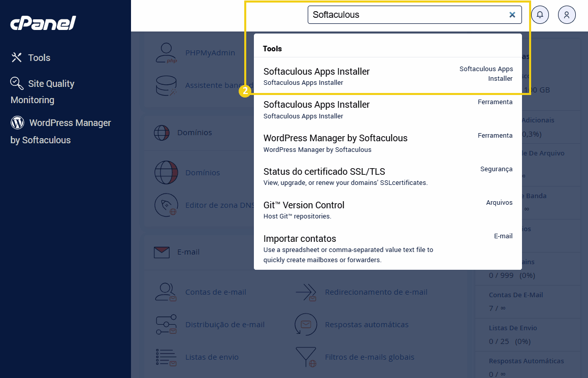Viewport: 588px width, 378px height.
Task: Open Filtros de e-mails globais link
Action: click(x=369, y=357)
